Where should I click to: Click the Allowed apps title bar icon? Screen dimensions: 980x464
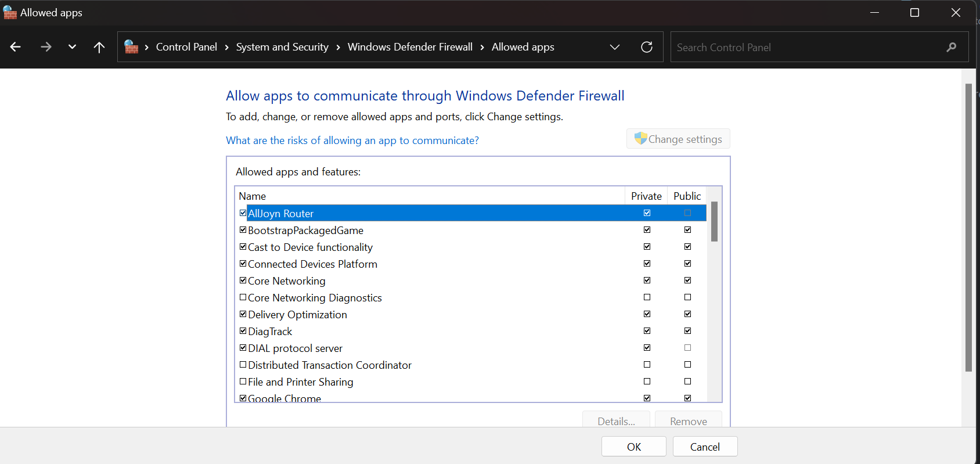10,13
